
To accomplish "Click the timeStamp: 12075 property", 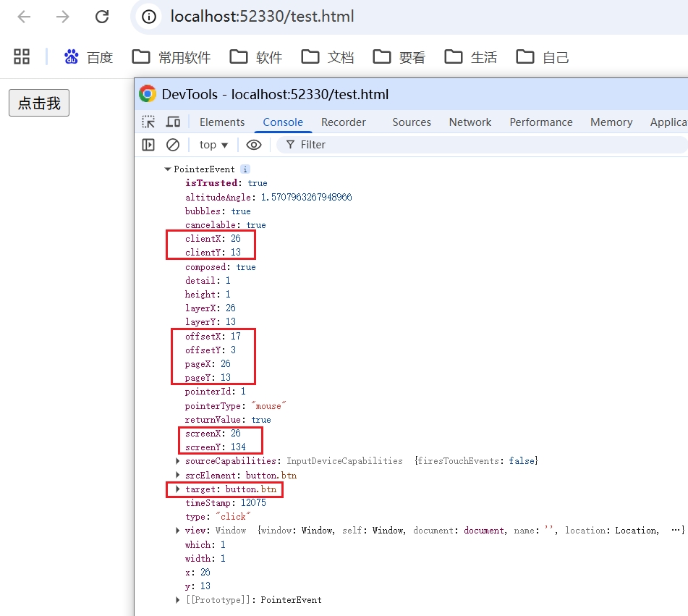I will click(226, 503).
